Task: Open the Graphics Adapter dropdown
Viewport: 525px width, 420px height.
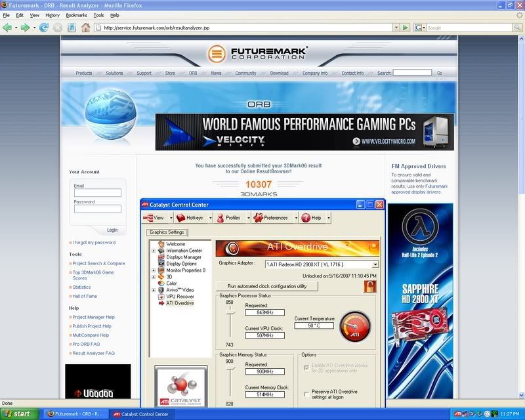Action: click(375, 264)
